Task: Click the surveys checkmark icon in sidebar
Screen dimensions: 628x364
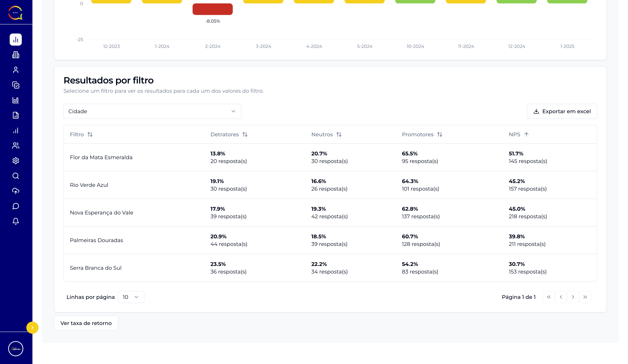Action: point(16,85)
